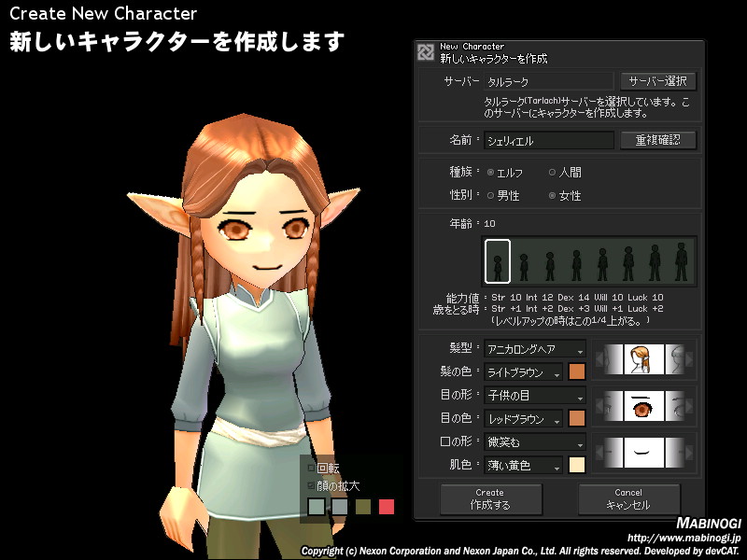Click the current mouth shape preview thumbnail

point(643,453)
